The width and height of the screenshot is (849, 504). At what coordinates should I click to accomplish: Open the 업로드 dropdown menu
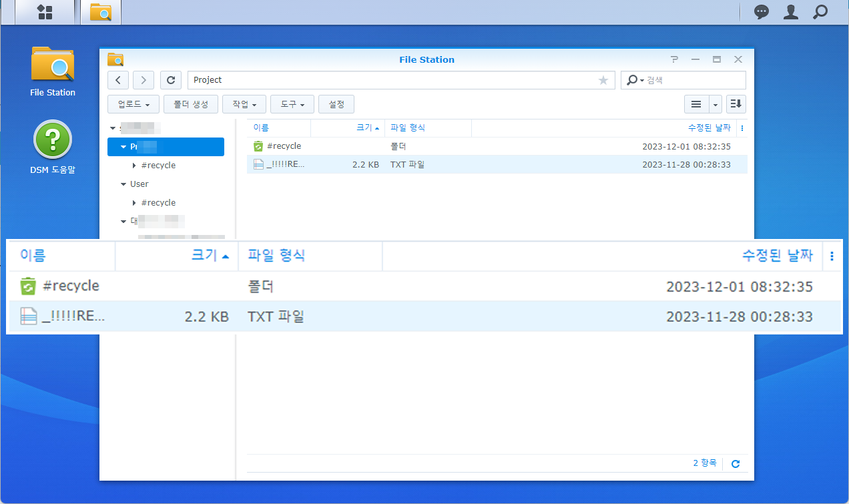click(x=133, y=104)
